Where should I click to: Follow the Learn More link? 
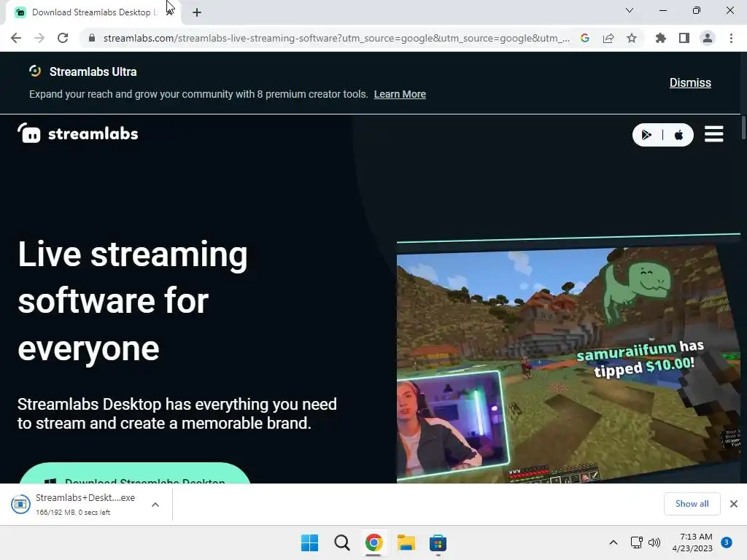[x=400, y=94]
